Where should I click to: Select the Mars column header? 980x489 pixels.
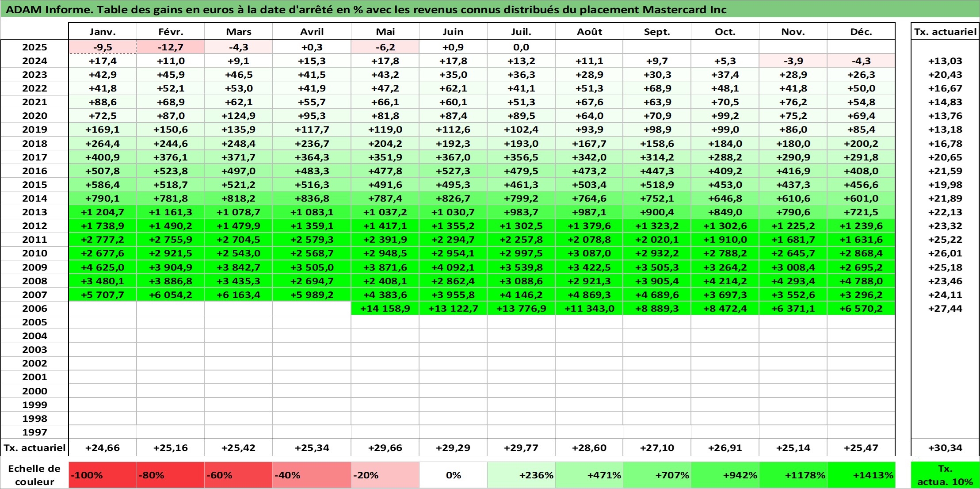tap(239, 31)
